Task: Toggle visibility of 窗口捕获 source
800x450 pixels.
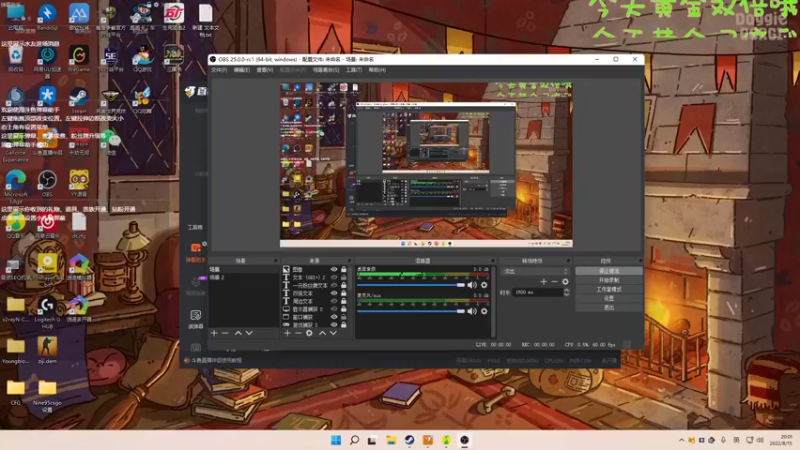Action: [334, 317]
